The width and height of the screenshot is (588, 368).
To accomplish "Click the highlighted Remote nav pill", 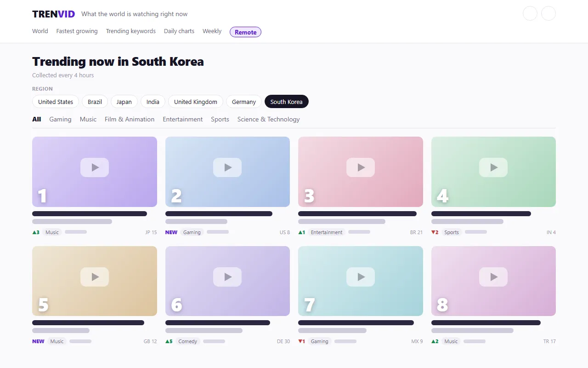I will pyautogui.click(x=246, y=32).
